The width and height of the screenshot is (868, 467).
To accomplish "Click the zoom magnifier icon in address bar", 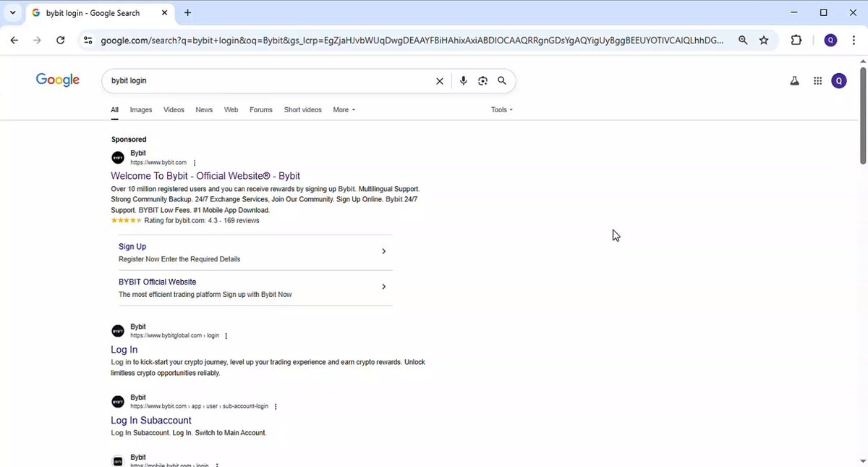I will pos(743,41).
